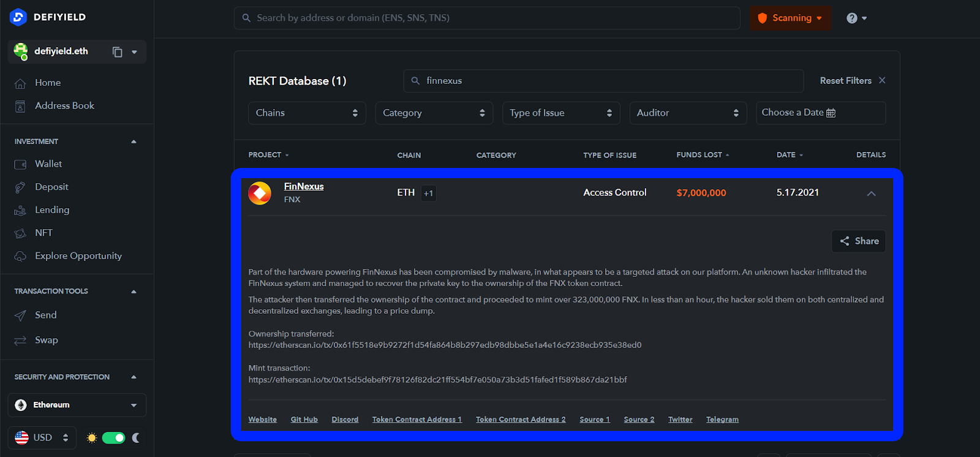Click the Explore Opportunity icon
The width and height of the screenshot is (980, 457).
pyautogui.click(x=20, y=256)
